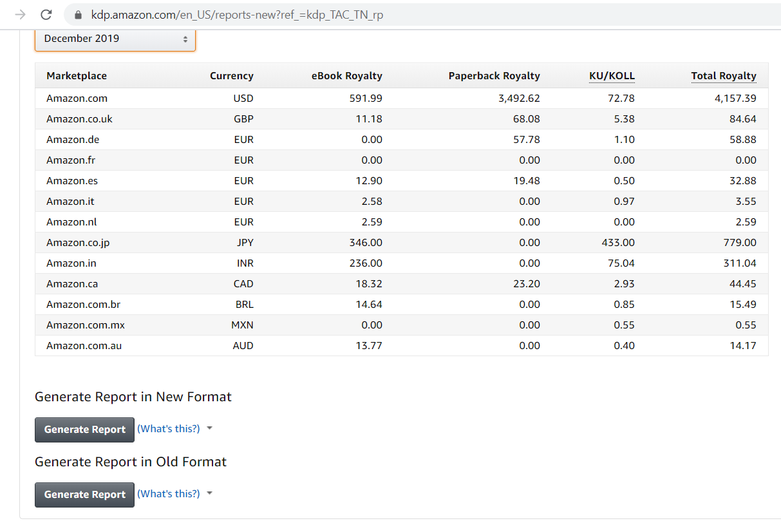Click total royalty value 84.64

pyautogui.click(x=743, y=119)
